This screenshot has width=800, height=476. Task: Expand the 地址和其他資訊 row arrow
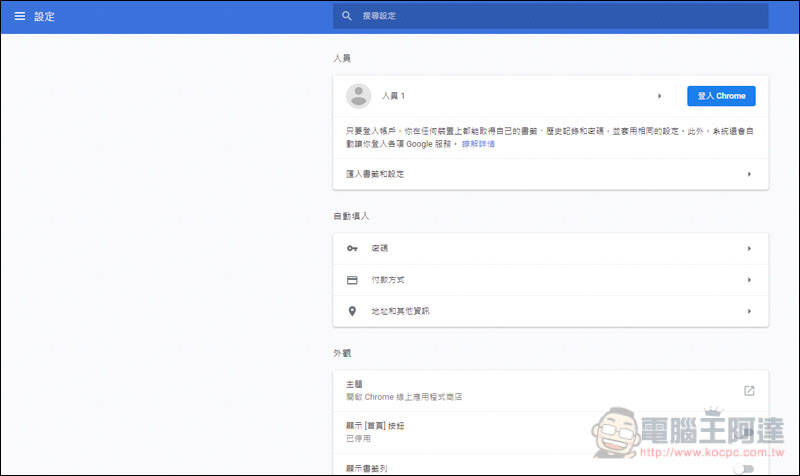coord(749,311)
